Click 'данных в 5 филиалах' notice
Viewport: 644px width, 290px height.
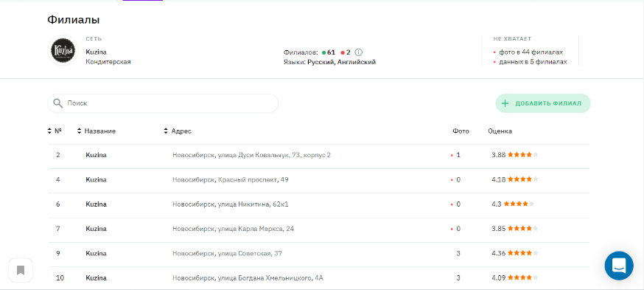click(533, 62)
